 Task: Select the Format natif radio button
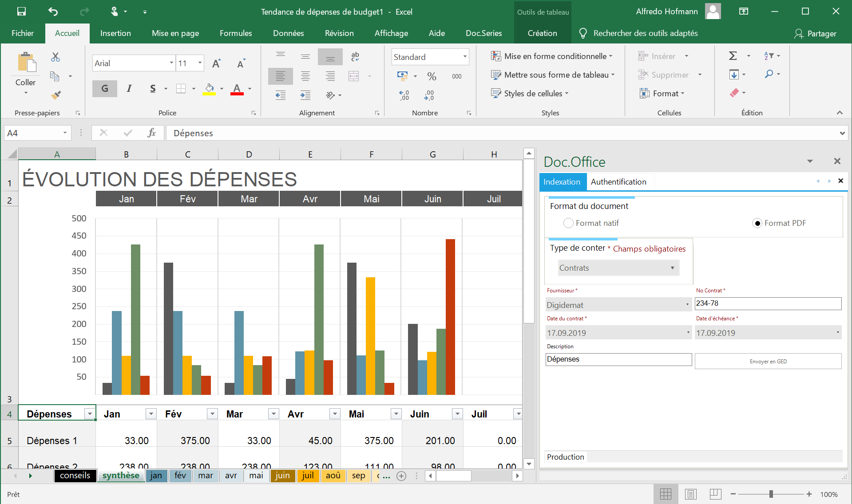(x=568, y=223)
